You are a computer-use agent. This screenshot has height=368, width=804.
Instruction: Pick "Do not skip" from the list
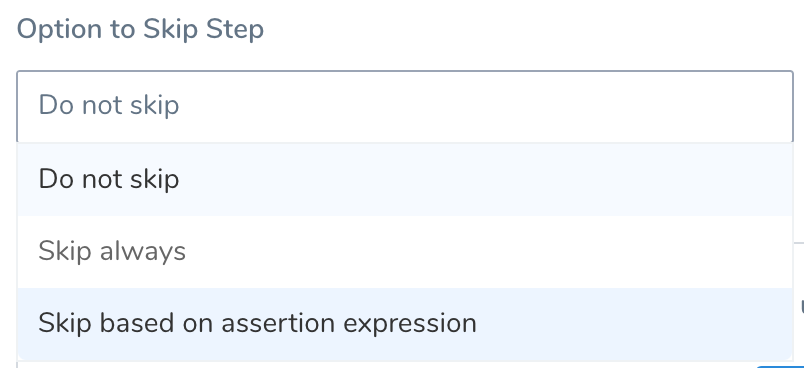(405, 179)
